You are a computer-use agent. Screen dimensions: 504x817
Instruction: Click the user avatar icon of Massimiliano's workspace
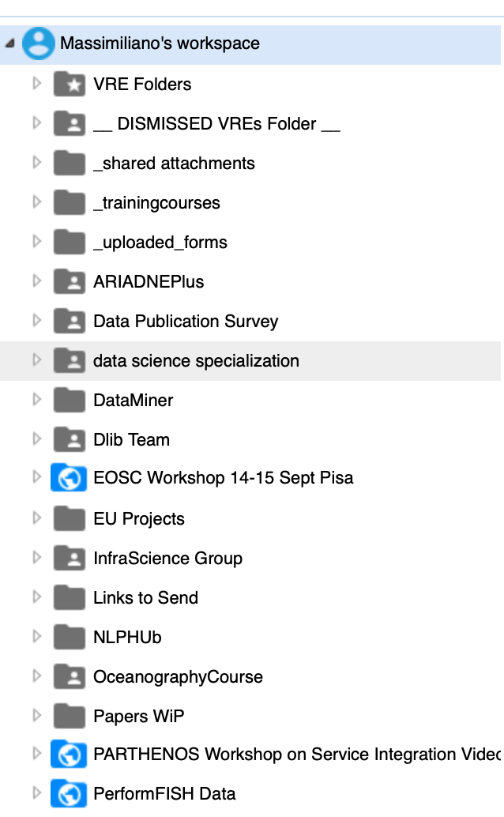click(38, 43)
